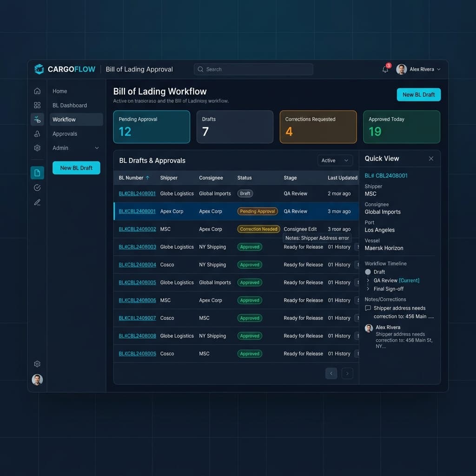The image size is (476, 476).
Task: Open the CBL2408002 BL link
Action: click(x=137, y=229)
